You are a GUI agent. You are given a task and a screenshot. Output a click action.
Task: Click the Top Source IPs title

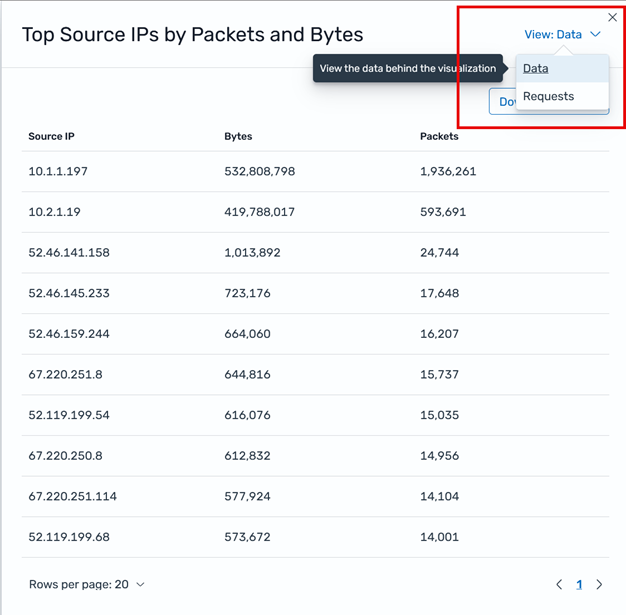coord(192,35)
